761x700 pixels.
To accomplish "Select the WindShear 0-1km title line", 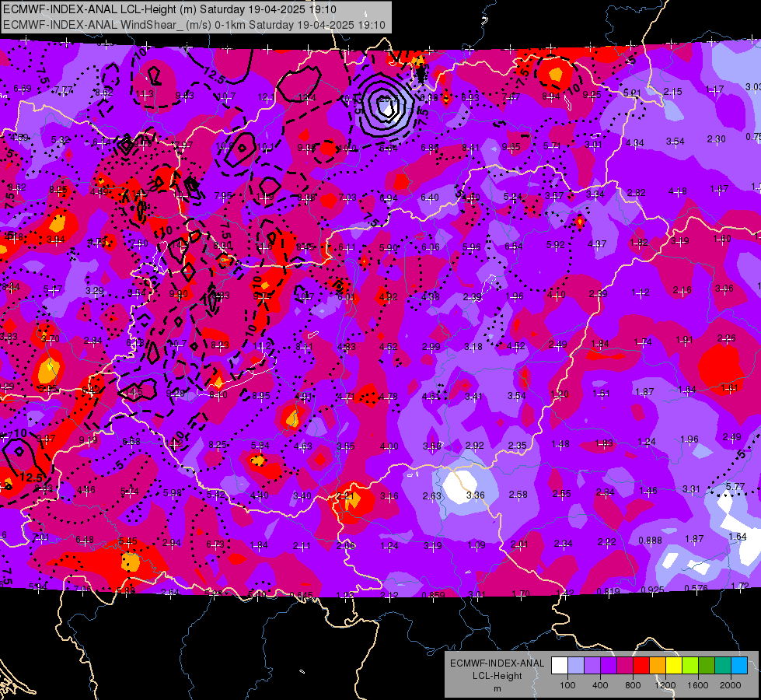I will point(194,25).
